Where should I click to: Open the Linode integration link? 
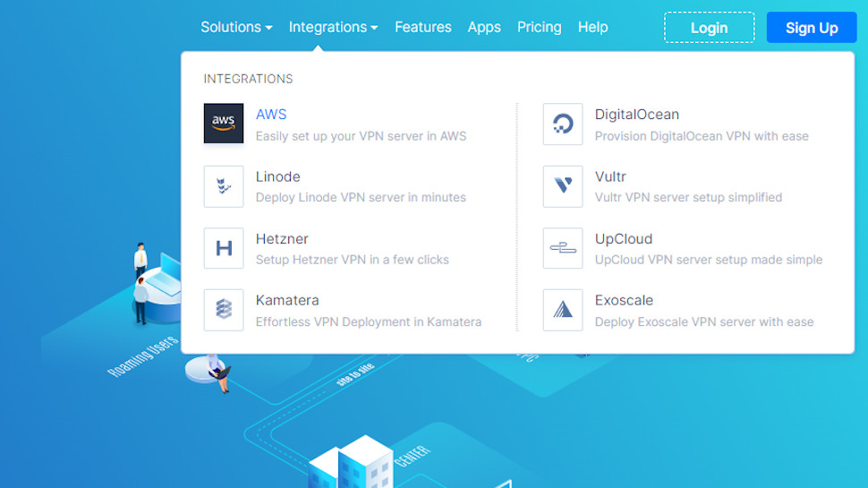point(278,176)
